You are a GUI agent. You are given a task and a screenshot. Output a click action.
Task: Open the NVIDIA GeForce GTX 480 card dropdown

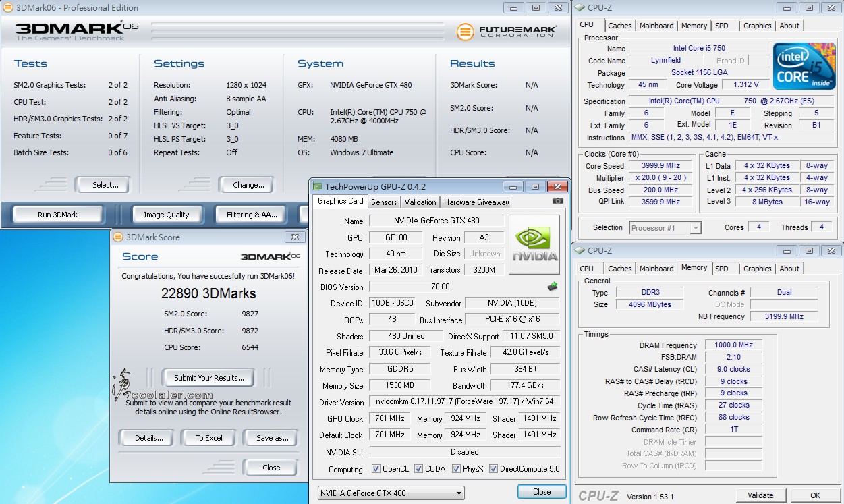[391, 493]
